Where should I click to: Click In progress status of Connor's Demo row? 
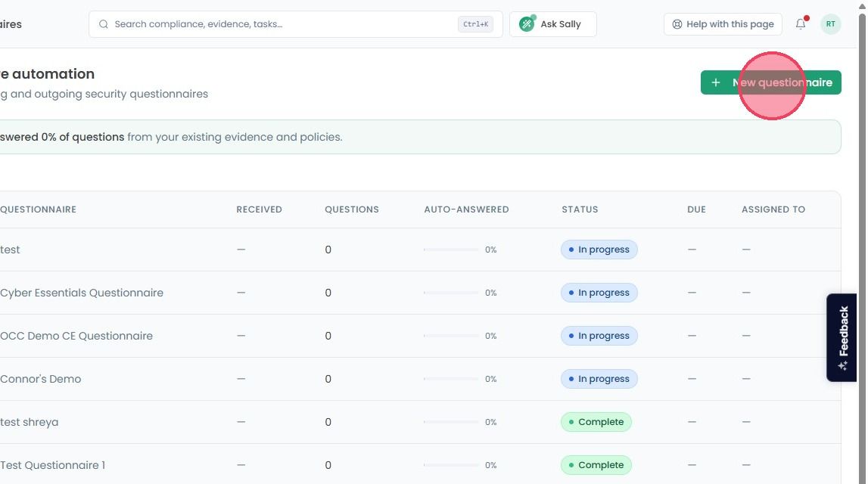(599, 379)
